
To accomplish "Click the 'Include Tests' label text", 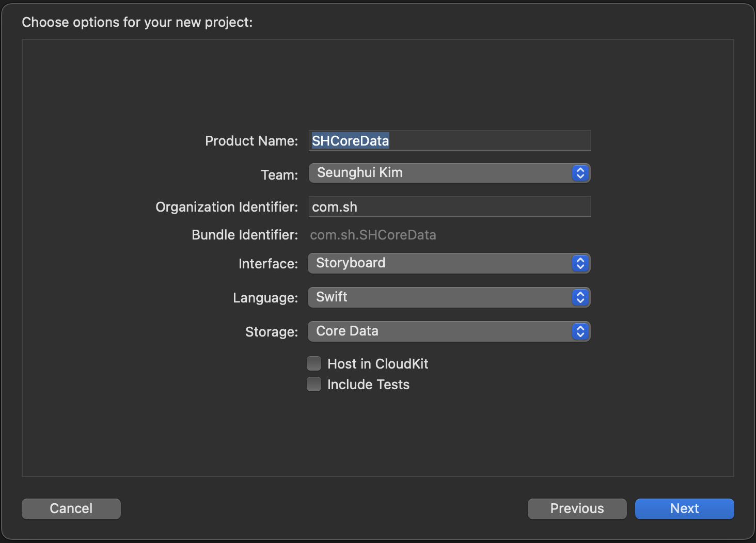I will [x=368, y=385].
